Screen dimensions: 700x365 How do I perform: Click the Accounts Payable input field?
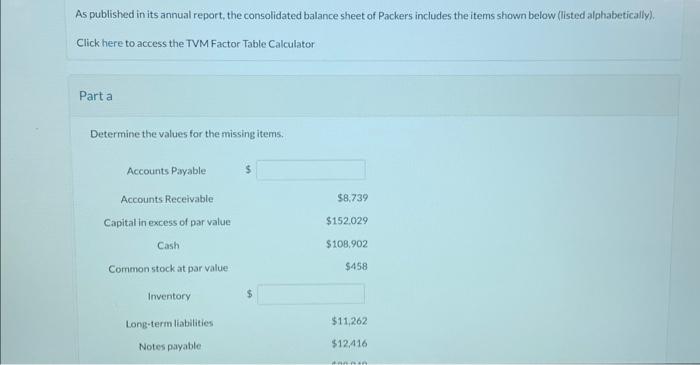311,170
